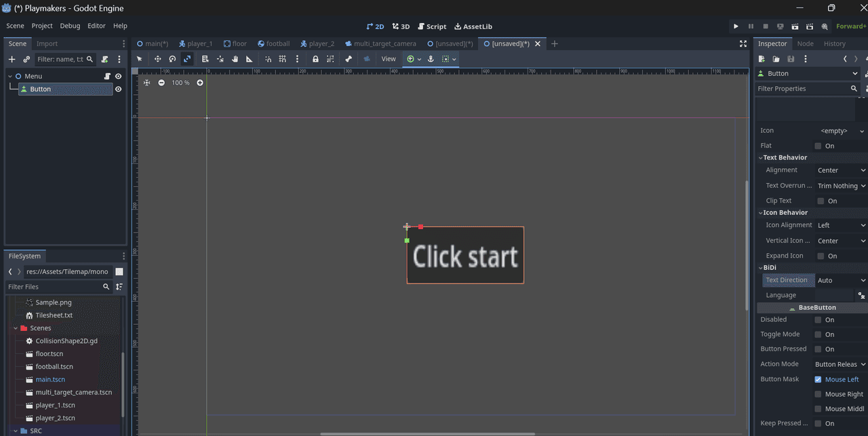This screenshot has height=436, width=868.
Task: Select the Move mode tool
Action: 157,59
